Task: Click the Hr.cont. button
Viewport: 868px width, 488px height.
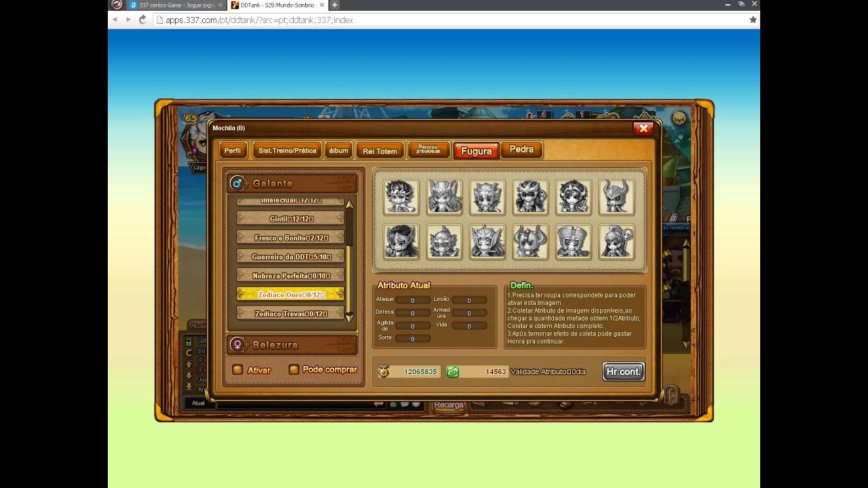Action: tap(623, 371)
